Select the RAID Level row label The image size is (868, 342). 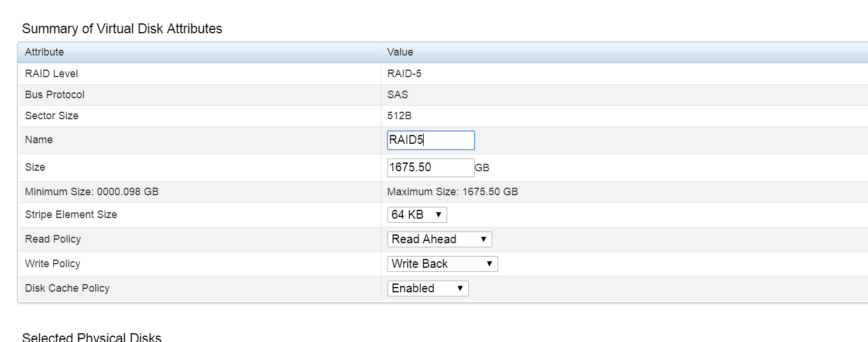click(x=52, y=74)
